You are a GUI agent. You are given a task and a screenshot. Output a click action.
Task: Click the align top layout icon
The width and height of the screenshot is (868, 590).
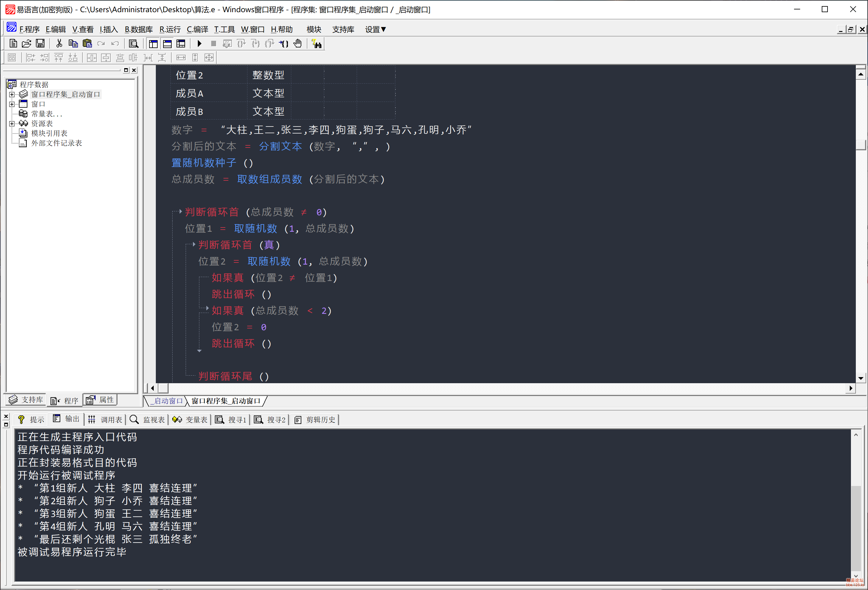[x=59, y=57]
